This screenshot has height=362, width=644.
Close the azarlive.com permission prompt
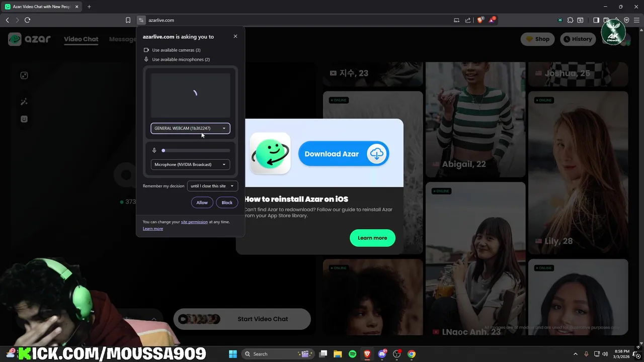point(235,36)
